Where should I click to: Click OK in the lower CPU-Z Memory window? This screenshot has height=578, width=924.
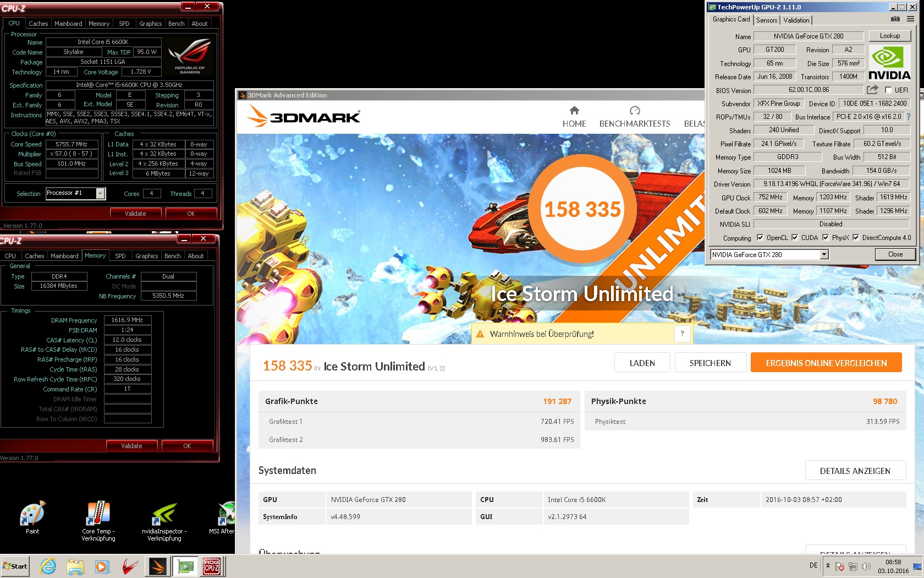187,446
